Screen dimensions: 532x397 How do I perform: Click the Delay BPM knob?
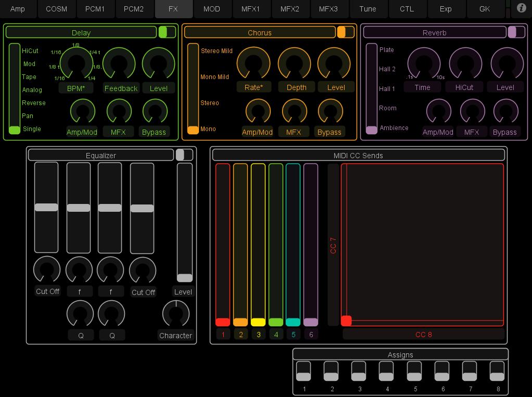77,63
